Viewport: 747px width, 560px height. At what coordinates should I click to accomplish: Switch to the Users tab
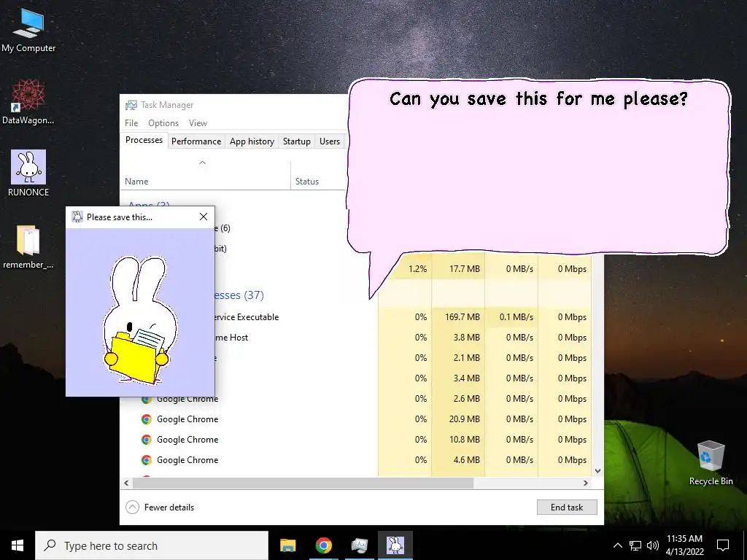coord(330,141)
